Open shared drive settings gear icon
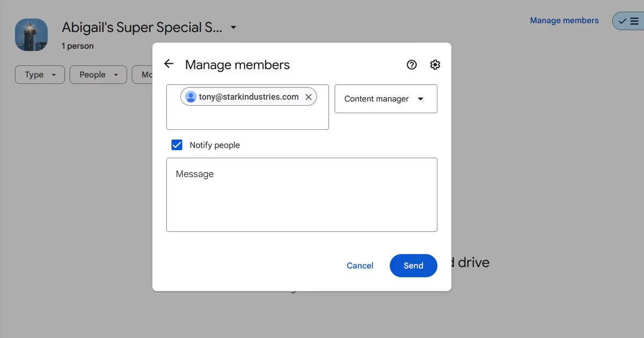The width and height of the screenshot is (644, 338). pos(435,65)
